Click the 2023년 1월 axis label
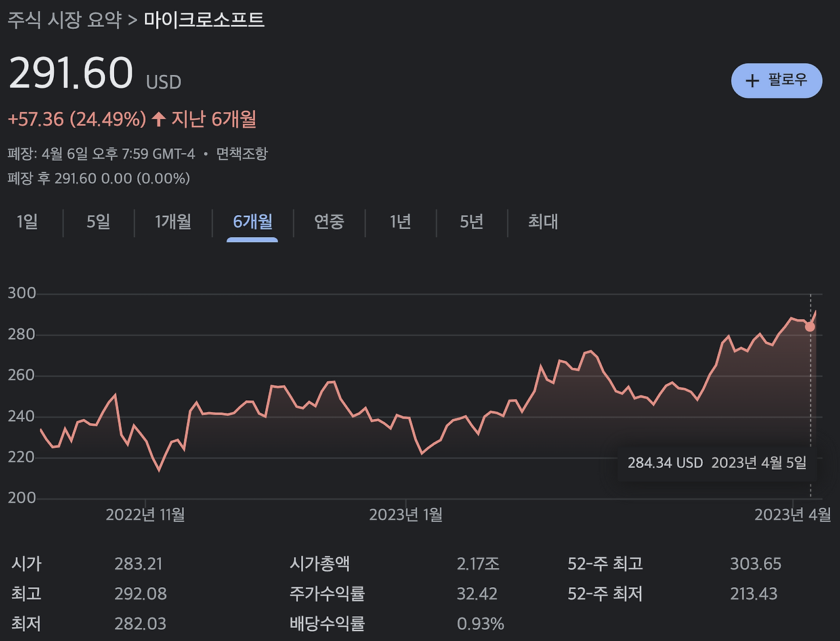This screenshot has width=840, height=641. pyautogui.click(x=406, y=514)
